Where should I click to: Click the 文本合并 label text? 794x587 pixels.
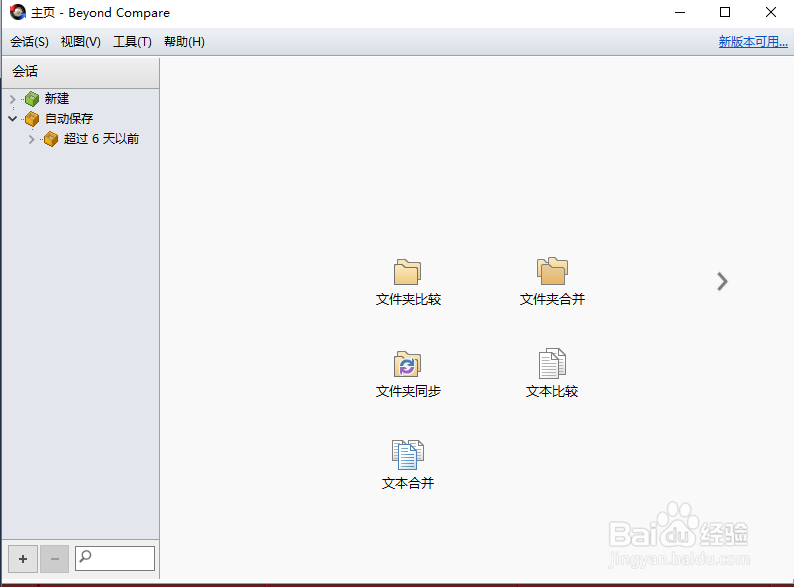point(408,483)
